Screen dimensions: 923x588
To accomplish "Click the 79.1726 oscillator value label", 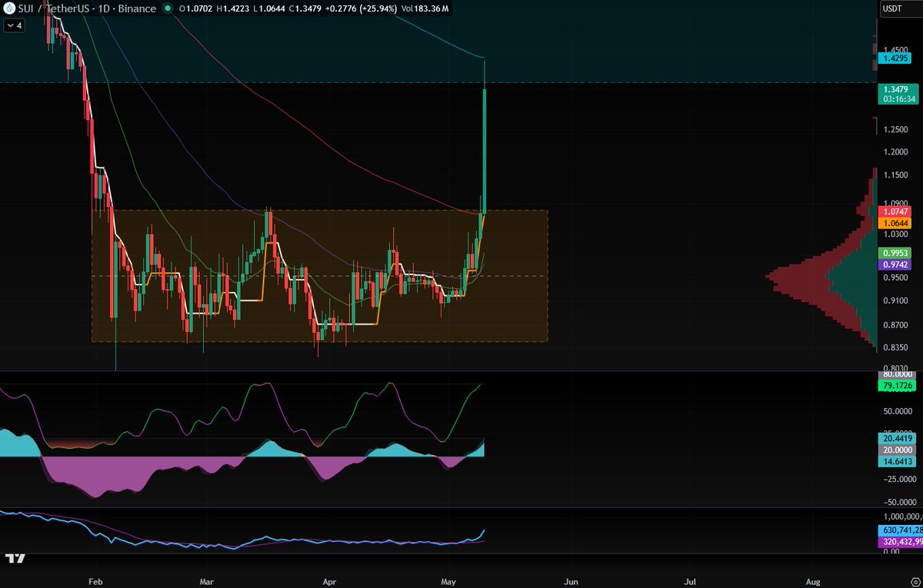I will (x=895, y=384).
